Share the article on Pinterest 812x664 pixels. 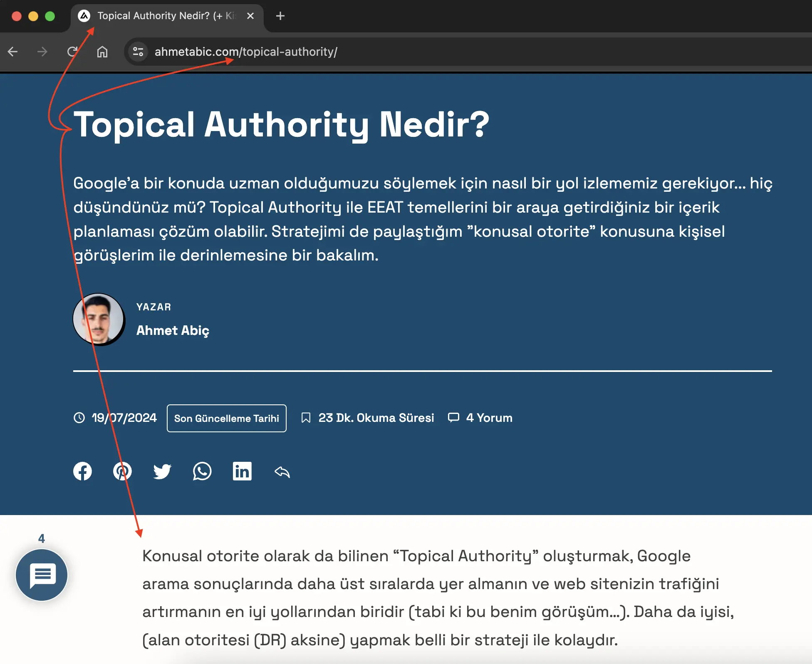coord(122,471)
